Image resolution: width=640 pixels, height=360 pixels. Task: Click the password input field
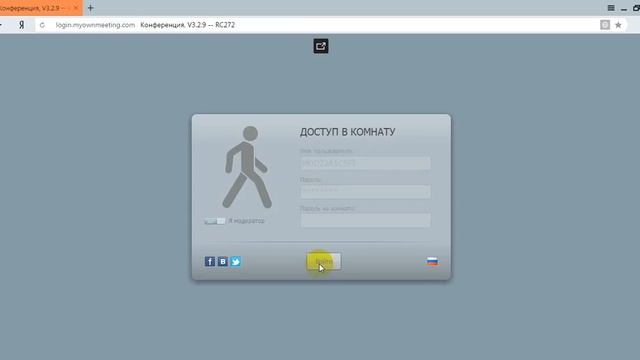pyautogui.click(x=365, y=191)
